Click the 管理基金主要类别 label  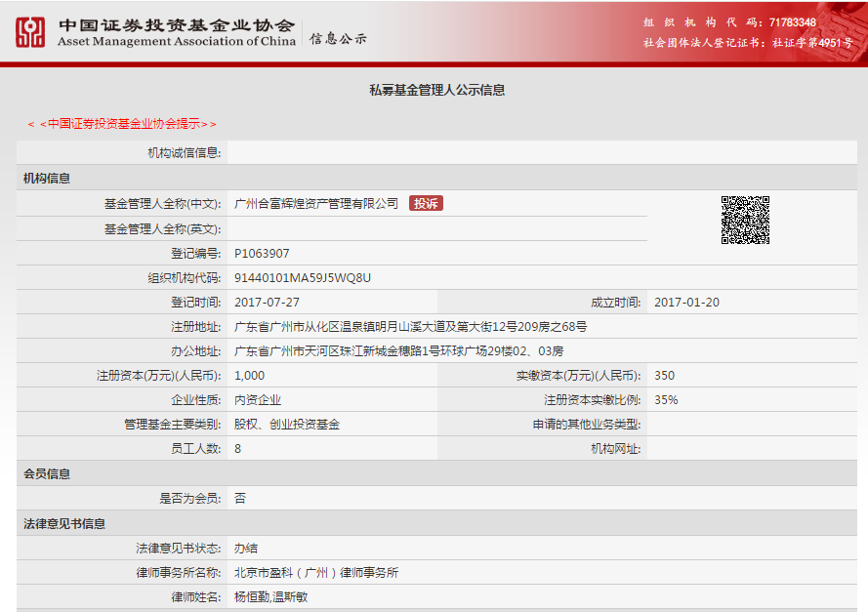tap(173, 424)
